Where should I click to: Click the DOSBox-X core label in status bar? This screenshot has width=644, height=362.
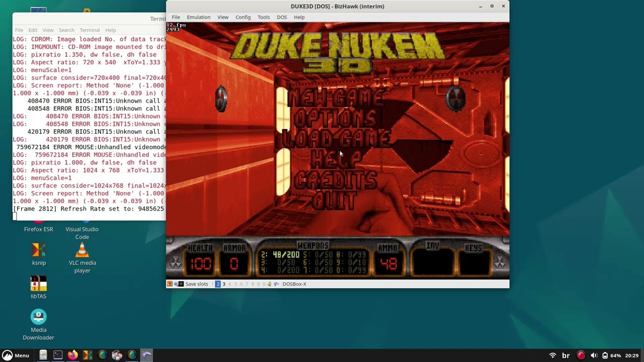(x=294, y=284)
